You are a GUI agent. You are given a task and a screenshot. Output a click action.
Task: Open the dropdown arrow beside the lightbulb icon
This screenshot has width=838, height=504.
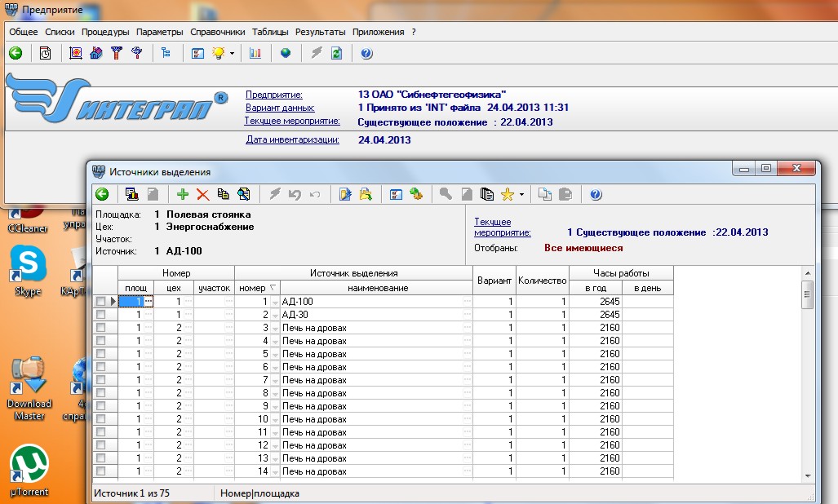[x=233, y=54]
